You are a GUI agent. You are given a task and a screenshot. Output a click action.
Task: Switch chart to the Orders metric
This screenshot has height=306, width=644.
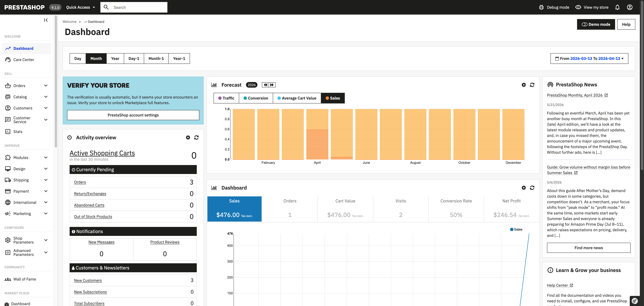[x=290, y=209]
